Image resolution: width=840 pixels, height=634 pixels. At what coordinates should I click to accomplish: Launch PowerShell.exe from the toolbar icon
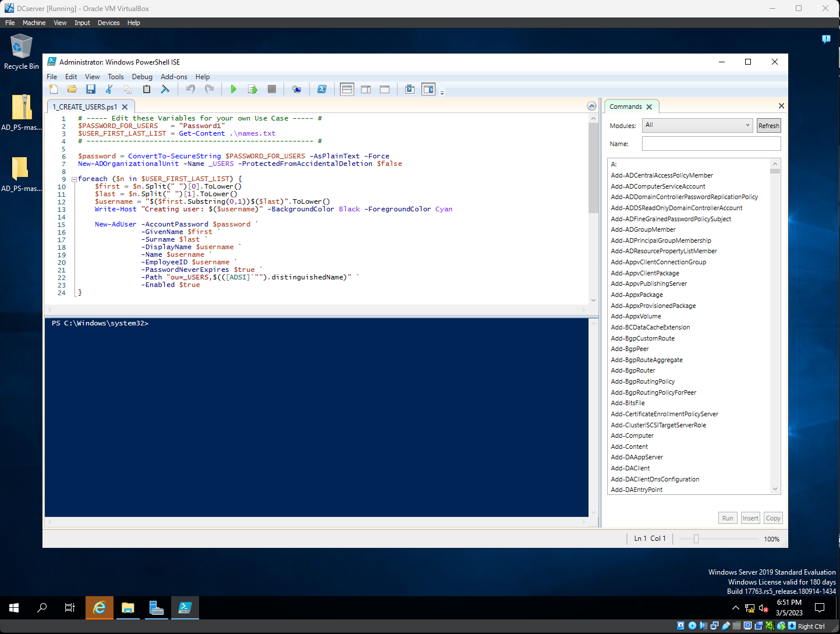click(x=322, y=89)
